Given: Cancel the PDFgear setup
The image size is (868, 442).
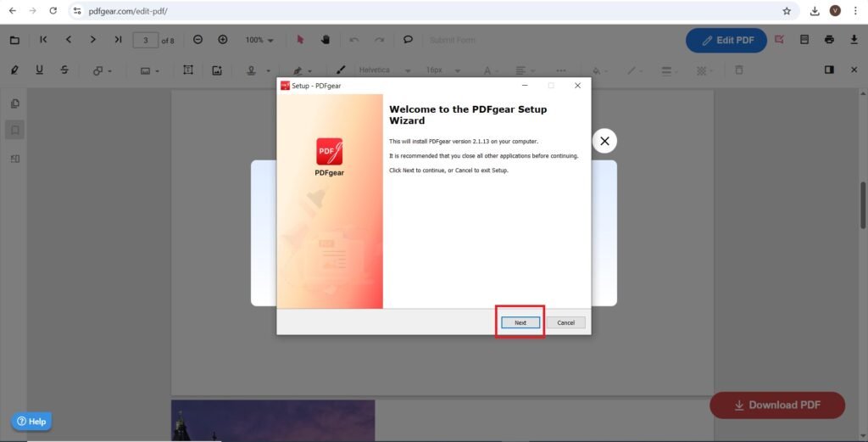Looking at the screenshot, I should tap(565, 322).
